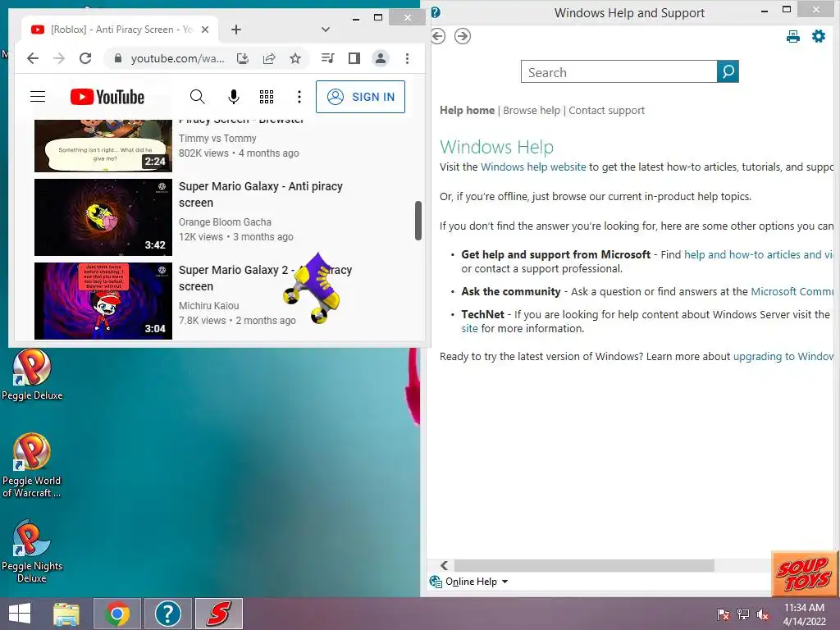Share this page from address bar
Viewport: 840px width, 630px height.
[269, 58]
